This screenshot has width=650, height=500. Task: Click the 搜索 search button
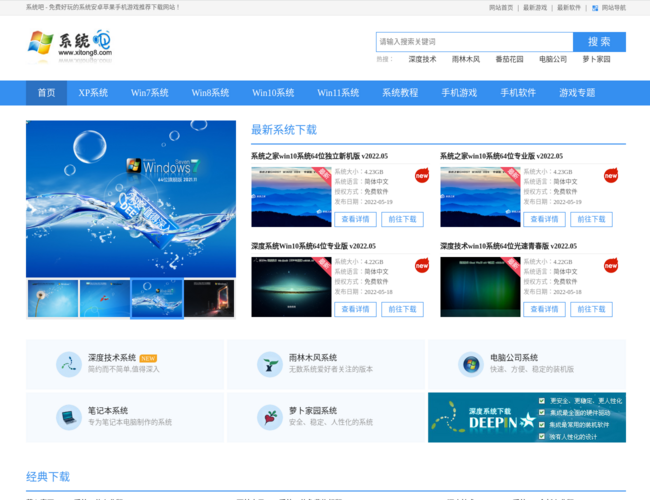pos(599,42)
